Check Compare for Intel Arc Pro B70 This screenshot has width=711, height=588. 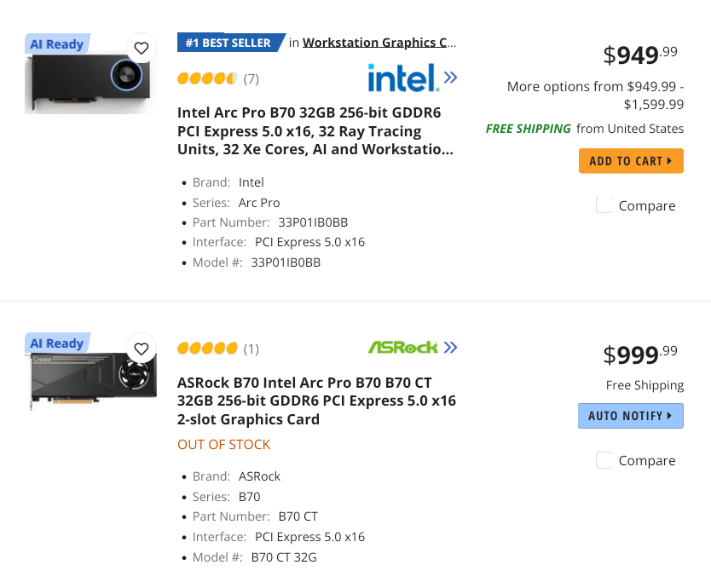click(x=604, y=205)
